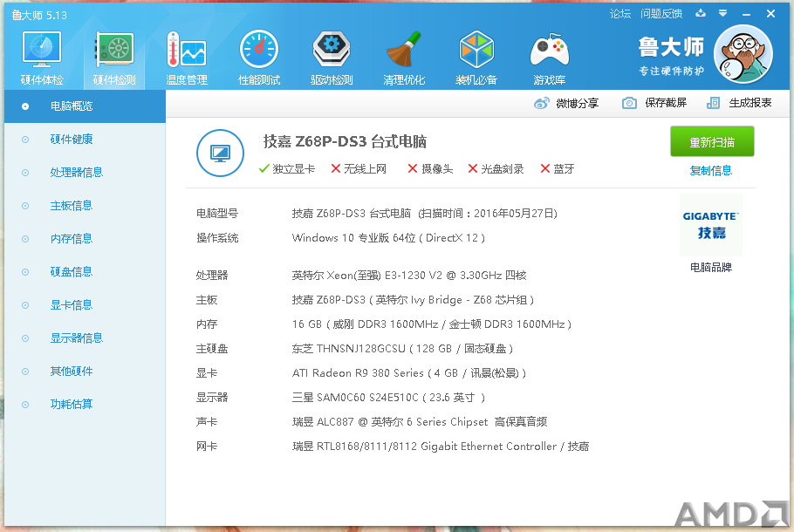Click the motherboard value 技嘉 Z68P-DS3 Ivy Bridge
794x532 pixels.
point(414,300)
